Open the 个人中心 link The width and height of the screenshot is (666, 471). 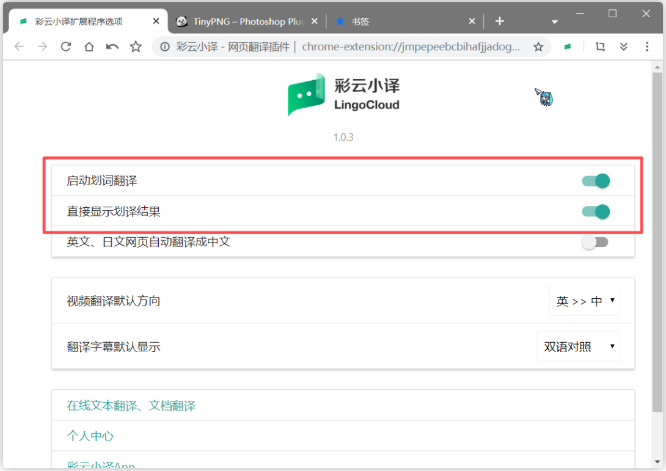(x=90, y=436)
